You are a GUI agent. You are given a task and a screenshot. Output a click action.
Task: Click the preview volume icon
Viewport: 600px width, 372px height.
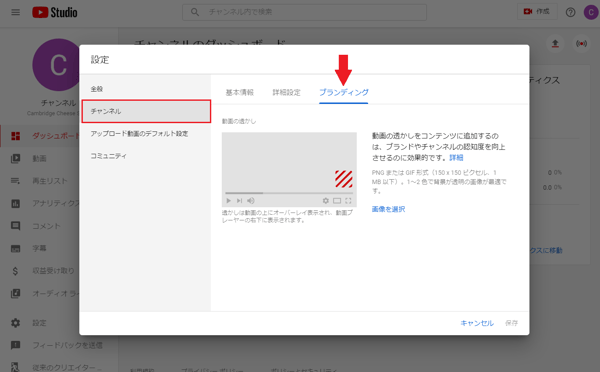pyautogui.click(x=251, y=201)
